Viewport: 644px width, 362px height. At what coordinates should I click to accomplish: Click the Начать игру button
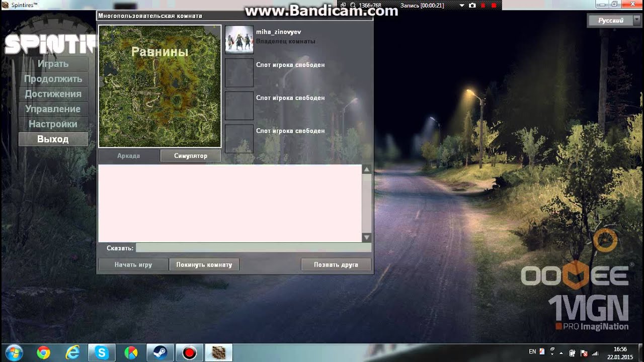point(133,264)
